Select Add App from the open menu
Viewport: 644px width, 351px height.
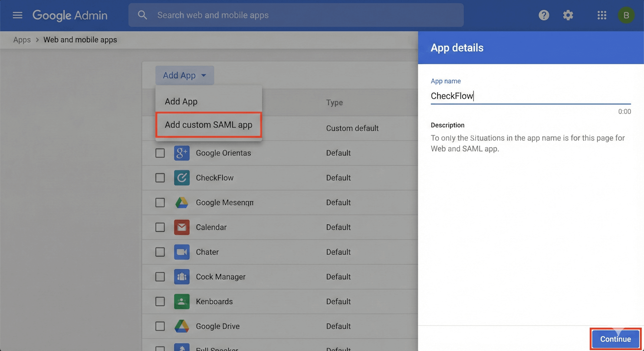coord(181,101)
